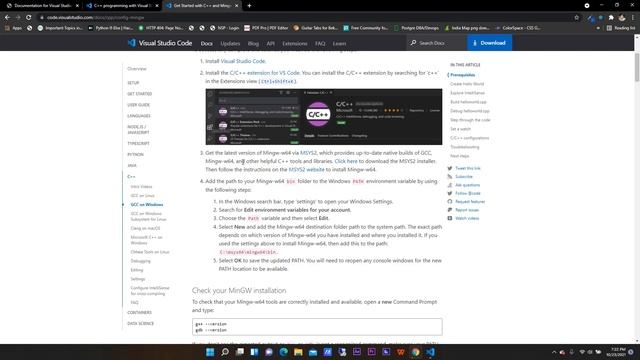Expand the DATA SCIENCE sidebar section

coord(140,324)
